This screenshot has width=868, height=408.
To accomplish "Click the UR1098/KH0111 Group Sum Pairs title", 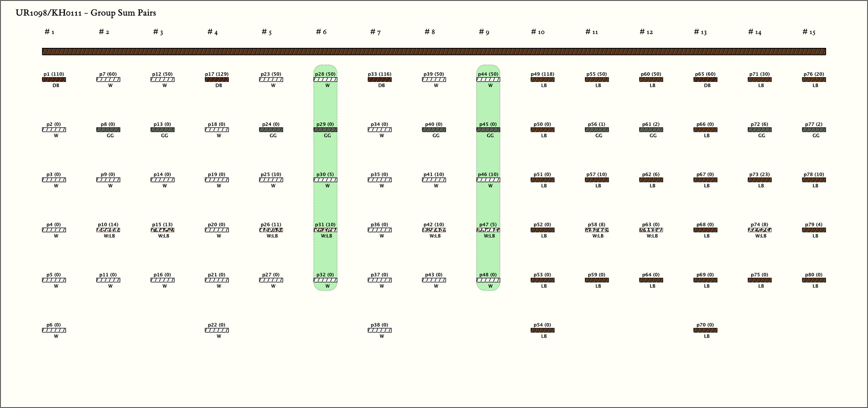I will tap(86, 13).
